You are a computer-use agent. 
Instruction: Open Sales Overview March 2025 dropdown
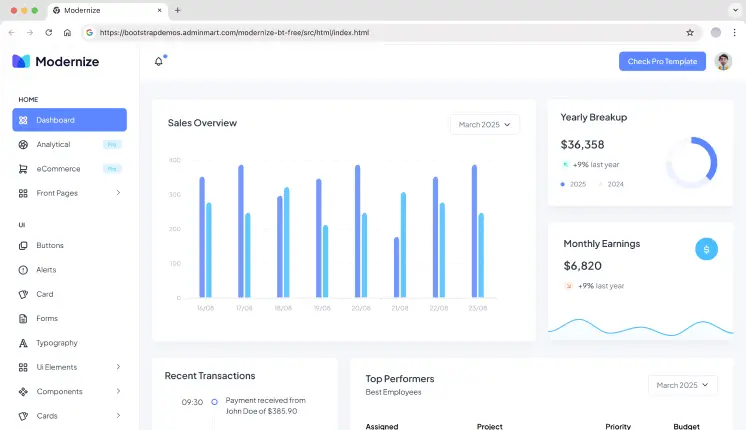click(x=484, y=125)
